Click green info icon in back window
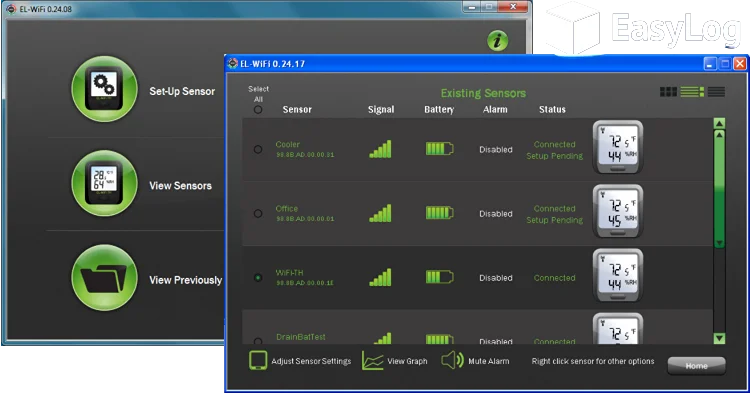Viewport: 750px width, 400px height. point(497,40)
